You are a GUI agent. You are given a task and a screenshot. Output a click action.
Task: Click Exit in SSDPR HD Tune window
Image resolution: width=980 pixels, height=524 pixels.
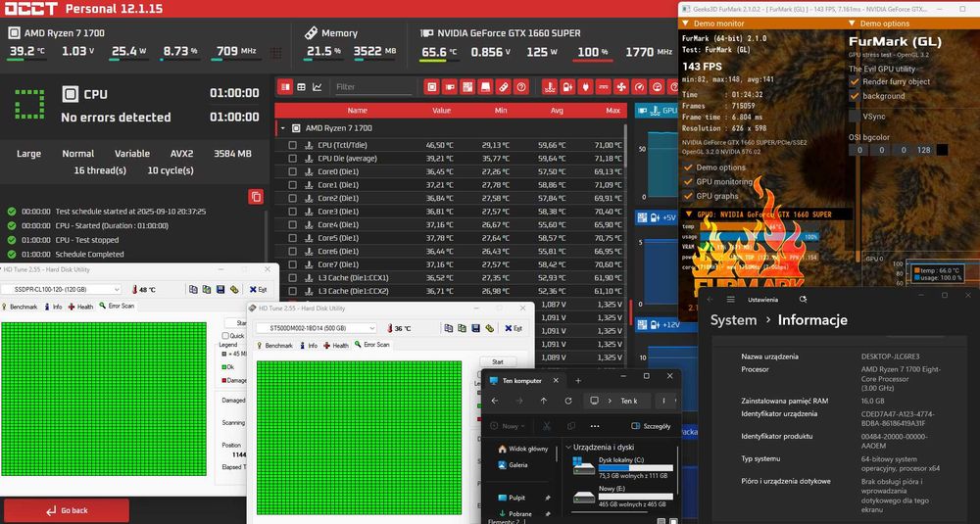click(258, 290)
